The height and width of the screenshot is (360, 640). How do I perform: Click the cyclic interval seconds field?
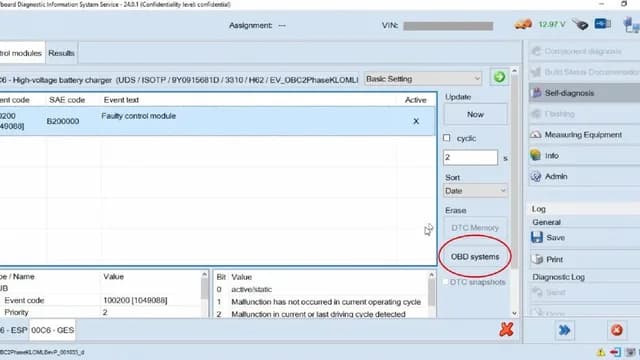tap(471, 157)
